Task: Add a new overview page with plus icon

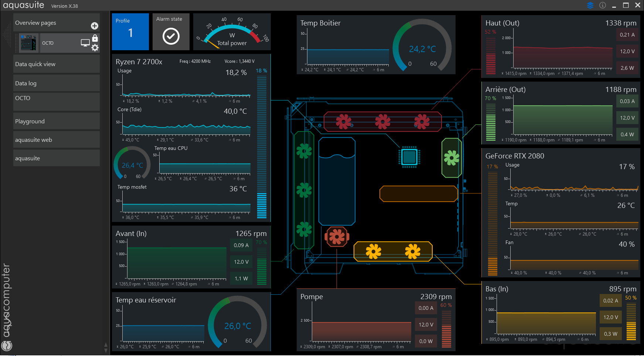Action: (95, 25)
